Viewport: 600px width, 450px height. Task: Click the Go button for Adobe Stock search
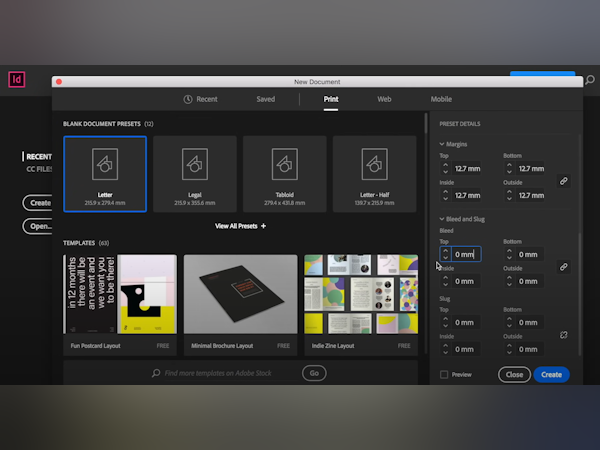[x=314, y=373]
